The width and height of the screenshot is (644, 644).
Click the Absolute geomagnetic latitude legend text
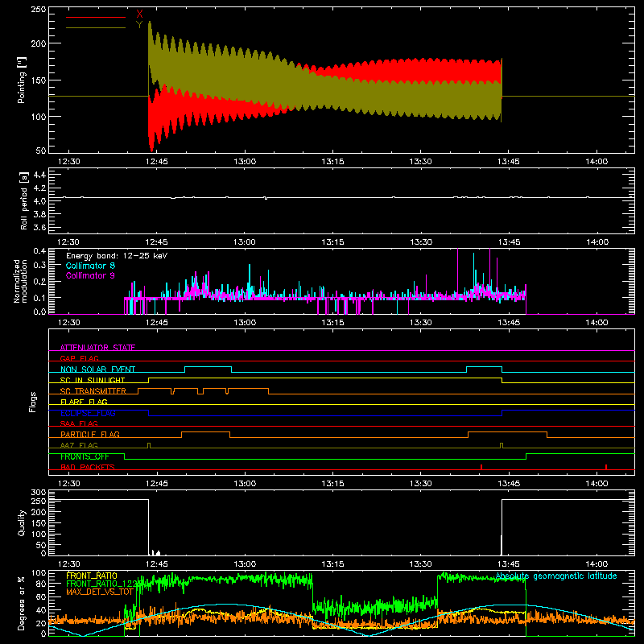(x=556, y=576)
